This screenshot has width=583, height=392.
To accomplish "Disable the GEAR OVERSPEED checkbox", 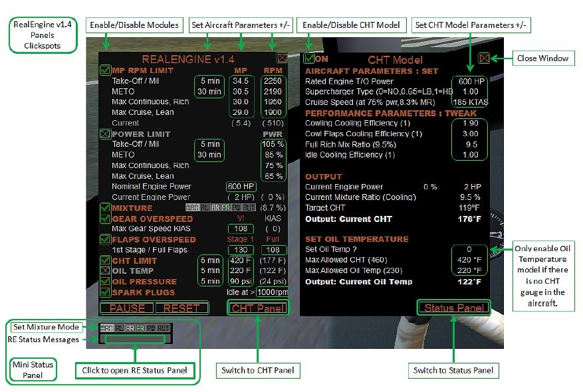I will coord(105,219).
